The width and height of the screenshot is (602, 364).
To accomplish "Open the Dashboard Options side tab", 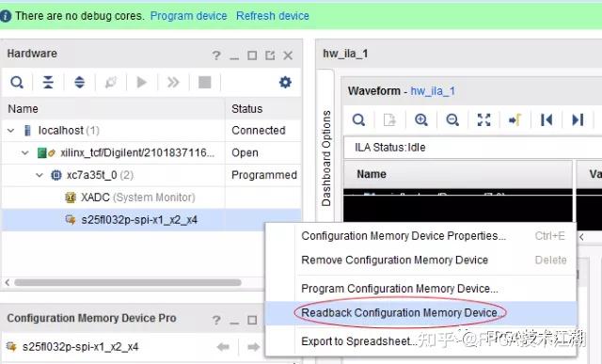I will point(326,158).
